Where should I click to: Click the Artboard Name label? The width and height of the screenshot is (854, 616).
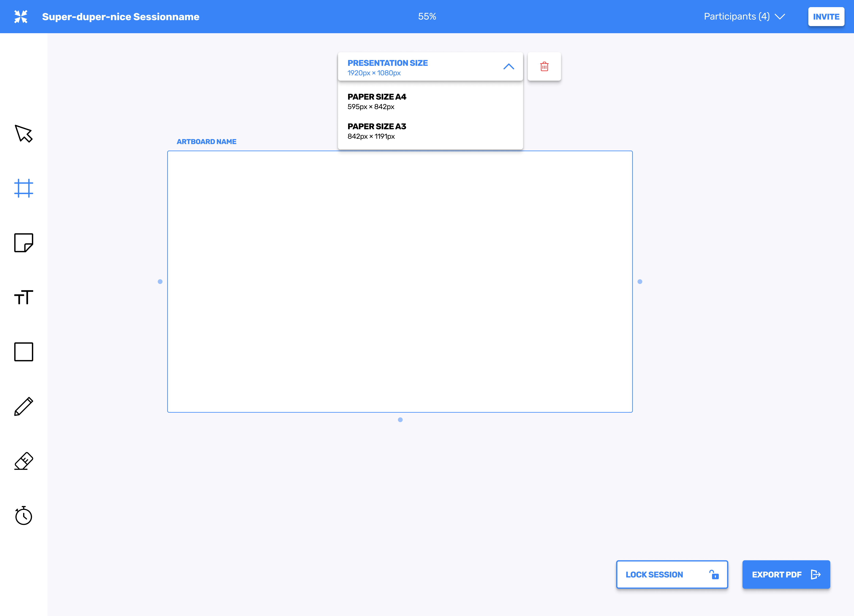pos(206,142)
